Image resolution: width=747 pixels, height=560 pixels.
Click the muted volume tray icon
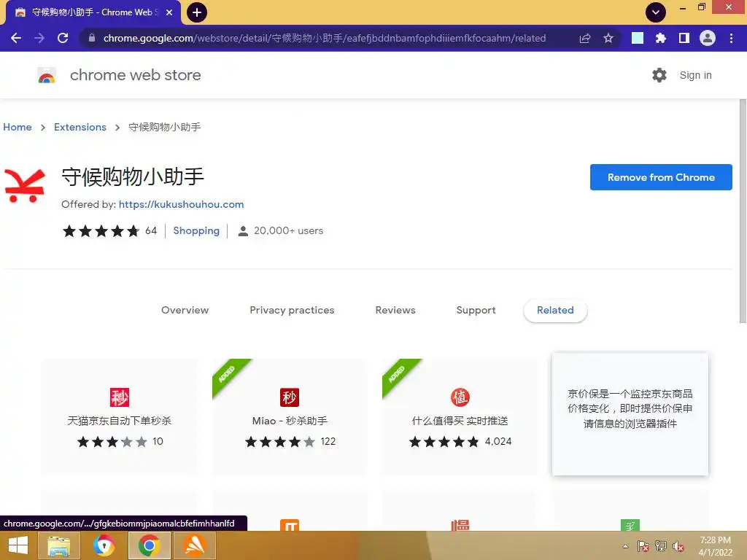tap(678, 546)
